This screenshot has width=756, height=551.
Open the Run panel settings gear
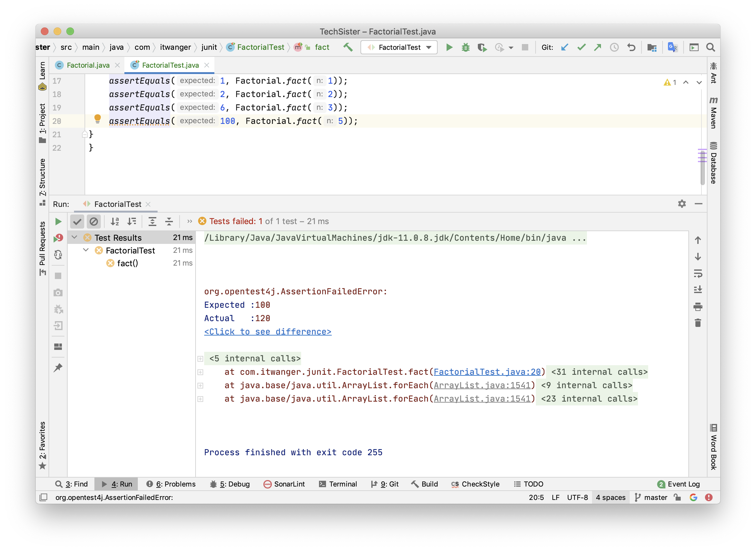tap(682, 204)
